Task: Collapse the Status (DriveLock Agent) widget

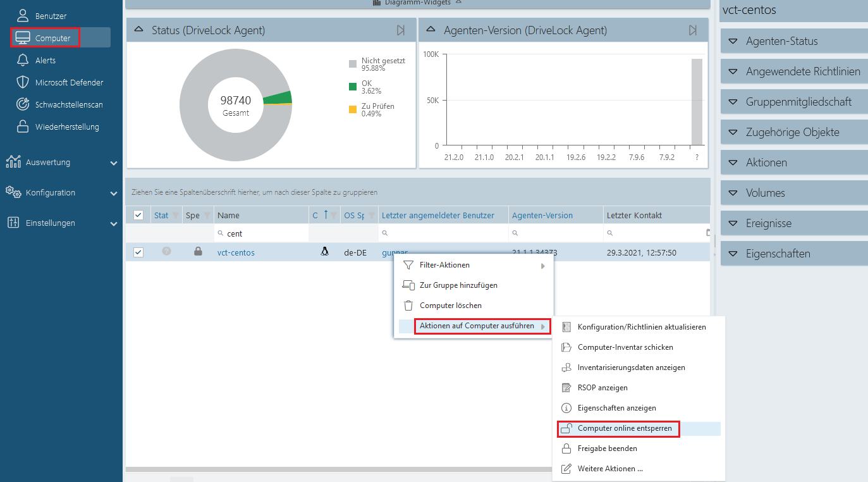Action: 139,30
